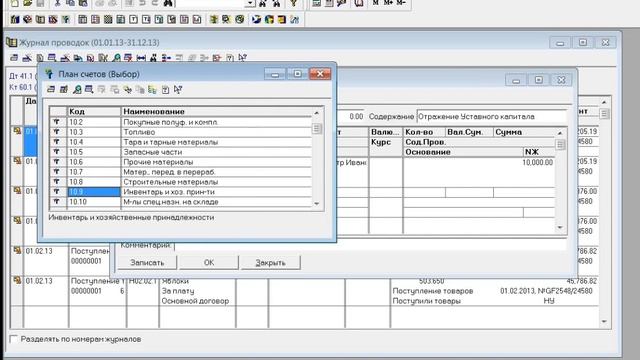Image resolution: width=640 pixels, height=360 pixels.
Task: Click the Записать button
Action: point(147,262)
